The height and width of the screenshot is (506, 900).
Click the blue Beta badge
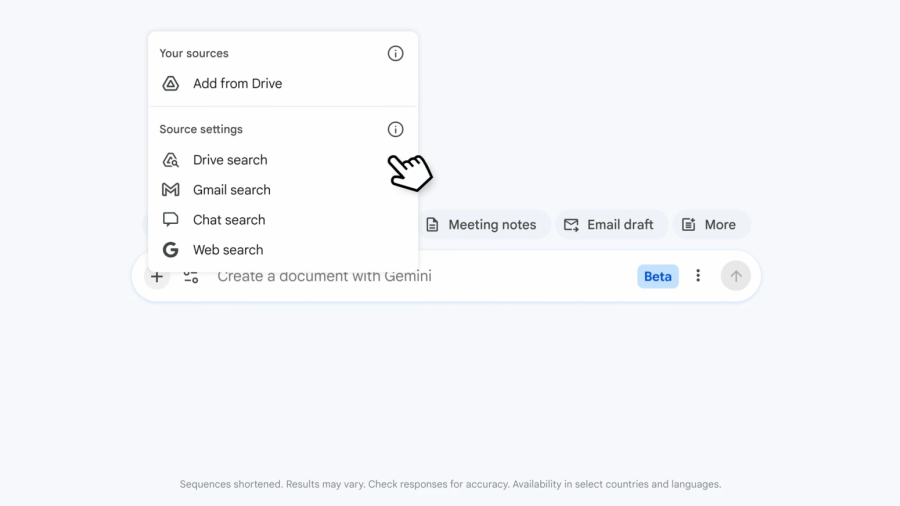pyautogui.click(x=657, y=277)
